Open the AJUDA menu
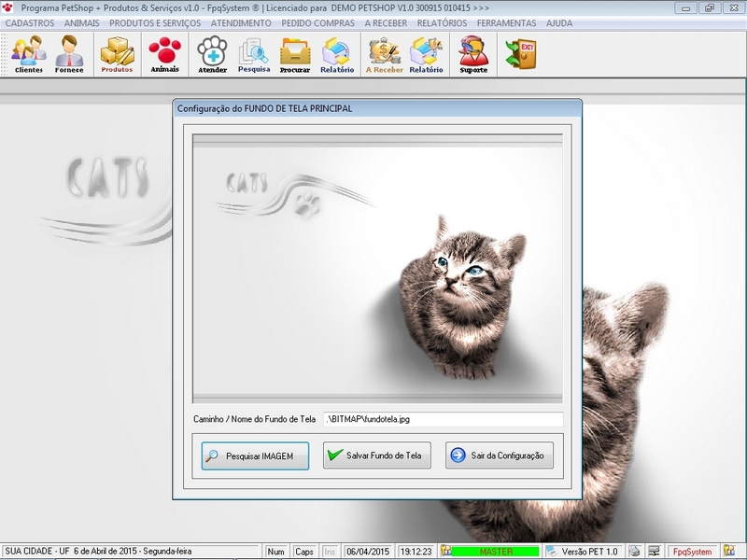The image size is (747, 560). coord(559,22)
